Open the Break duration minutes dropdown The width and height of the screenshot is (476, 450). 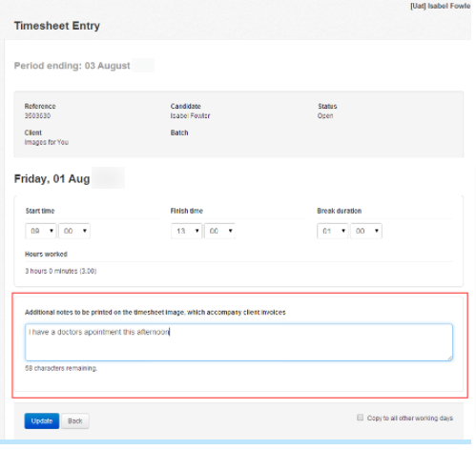pos(366,231)
